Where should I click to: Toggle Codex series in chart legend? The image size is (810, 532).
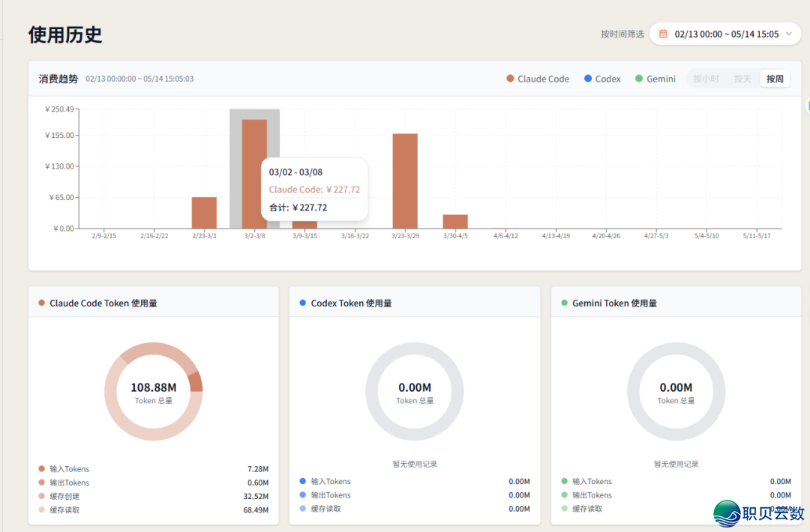coord(602,79)
